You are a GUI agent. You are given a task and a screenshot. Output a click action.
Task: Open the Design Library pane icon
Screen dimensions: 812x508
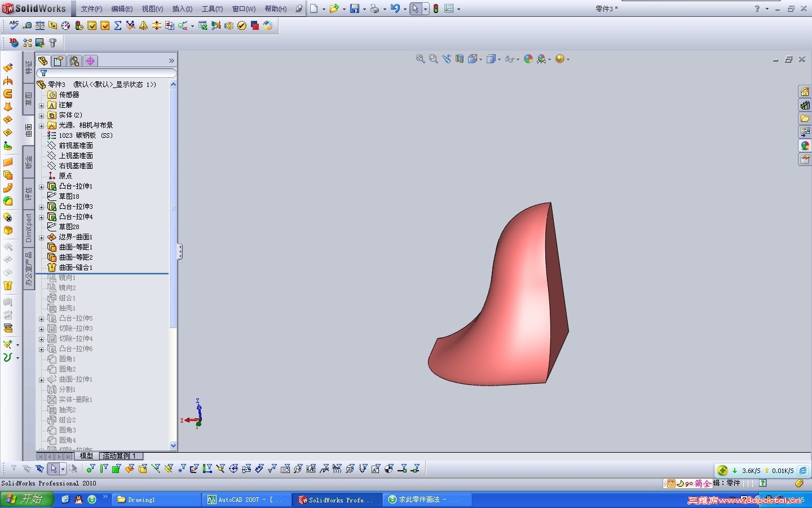click(x=805, y=105)
